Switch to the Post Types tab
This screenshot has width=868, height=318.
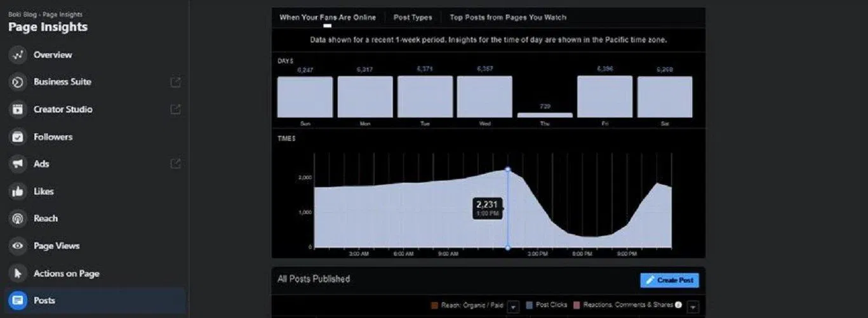pos(412,18)
